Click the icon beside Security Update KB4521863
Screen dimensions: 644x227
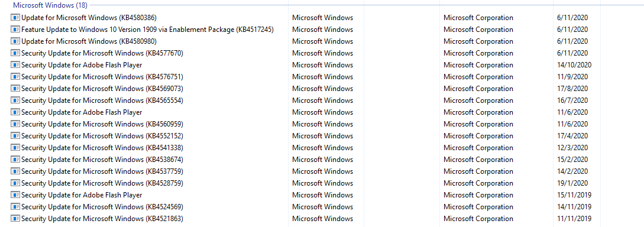(15, 219)
